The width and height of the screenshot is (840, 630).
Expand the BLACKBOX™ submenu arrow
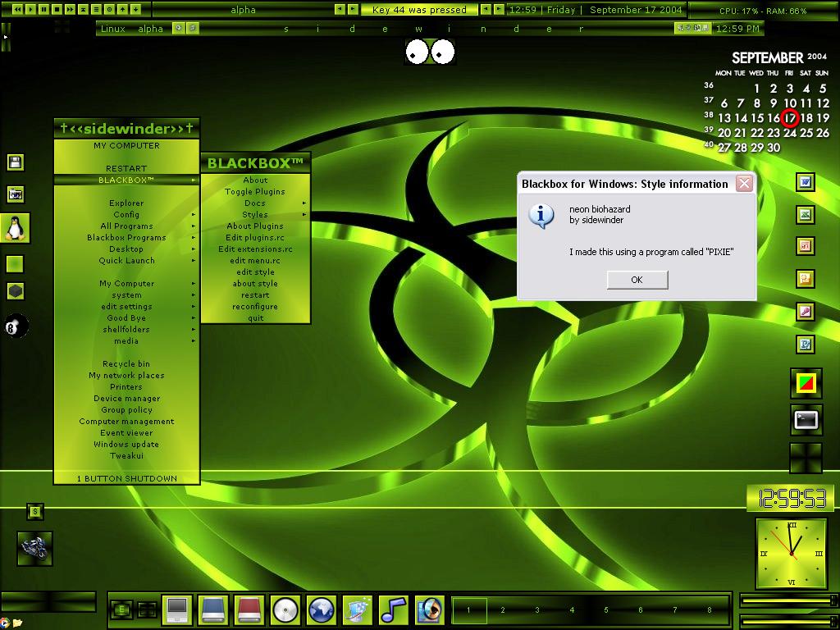(194, 180)
